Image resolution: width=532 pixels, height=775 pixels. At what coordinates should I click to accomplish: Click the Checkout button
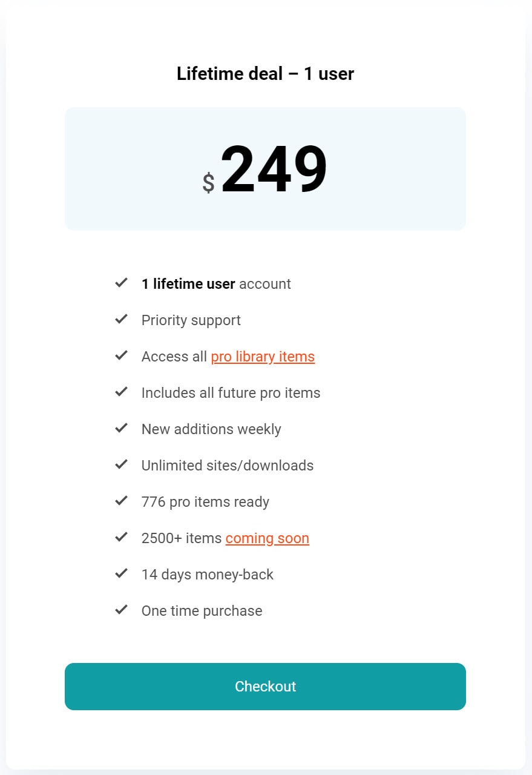[x=265, y=686]
